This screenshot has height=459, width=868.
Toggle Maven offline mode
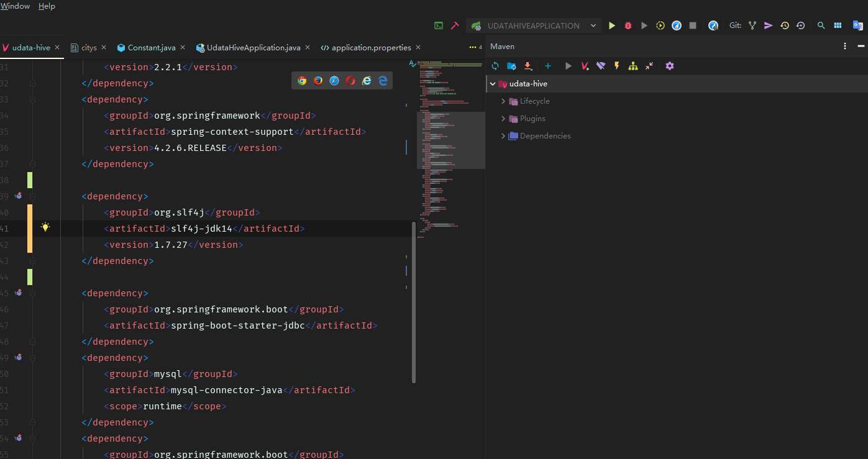pyautogui.click(x=601, y=66)
